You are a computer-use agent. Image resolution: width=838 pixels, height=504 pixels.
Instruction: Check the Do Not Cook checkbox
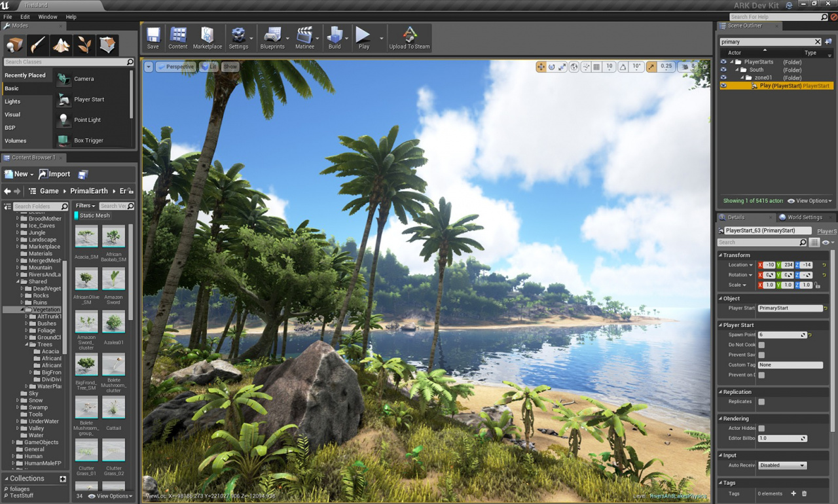[x=761, y=345]
